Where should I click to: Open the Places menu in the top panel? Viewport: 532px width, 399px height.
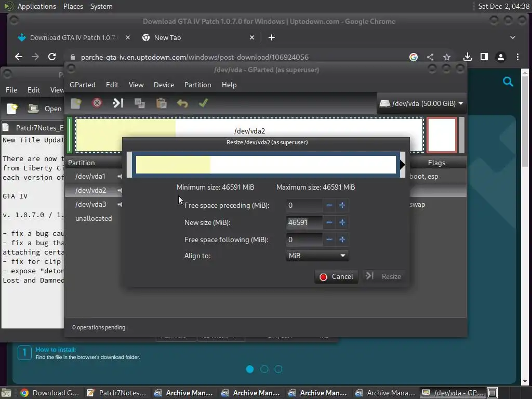[73, 6]
